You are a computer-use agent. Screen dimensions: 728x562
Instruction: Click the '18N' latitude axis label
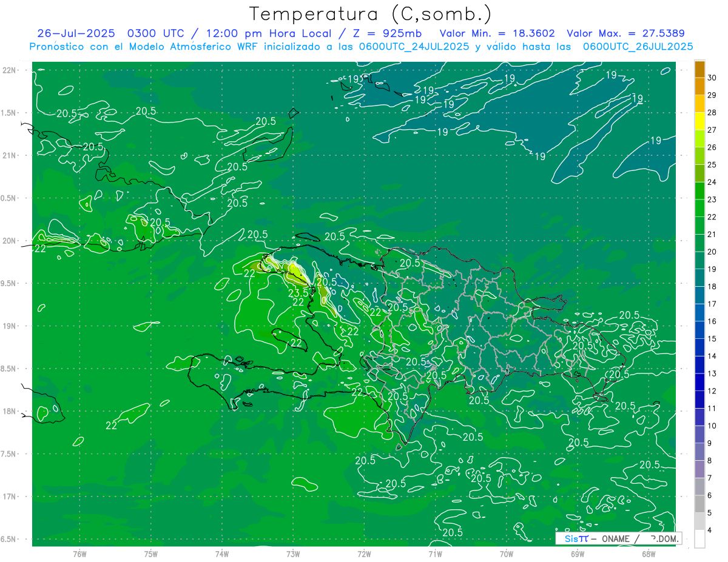tap(8, 411)
